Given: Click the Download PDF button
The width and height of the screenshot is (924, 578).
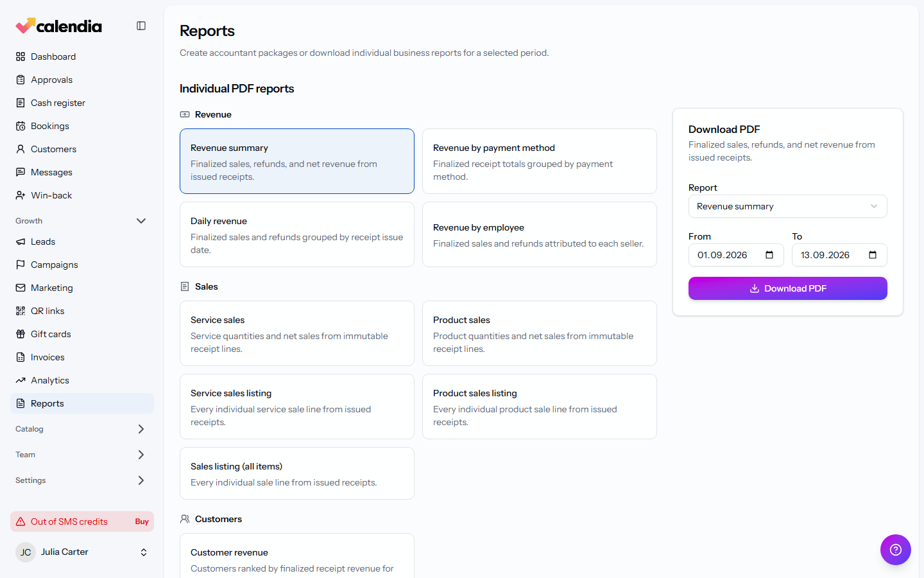Looking at the screenshot, I should point(788,288).
